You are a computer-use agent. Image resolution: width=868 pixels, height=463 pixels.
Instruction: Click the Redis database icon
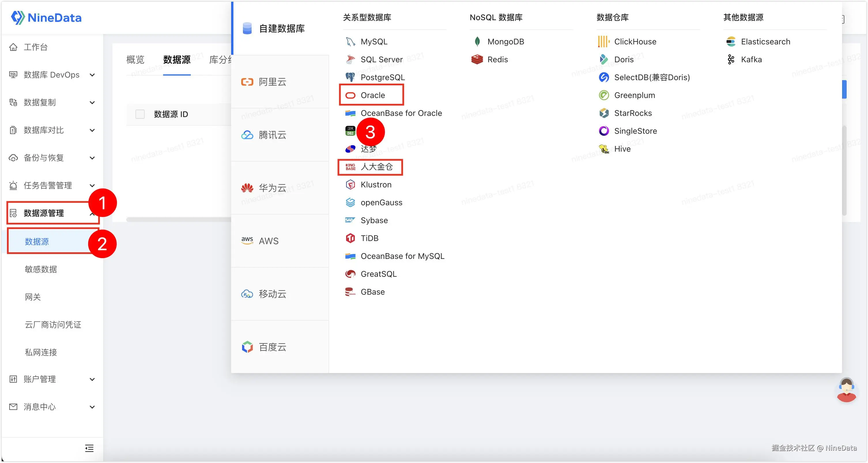click(477, 59)
